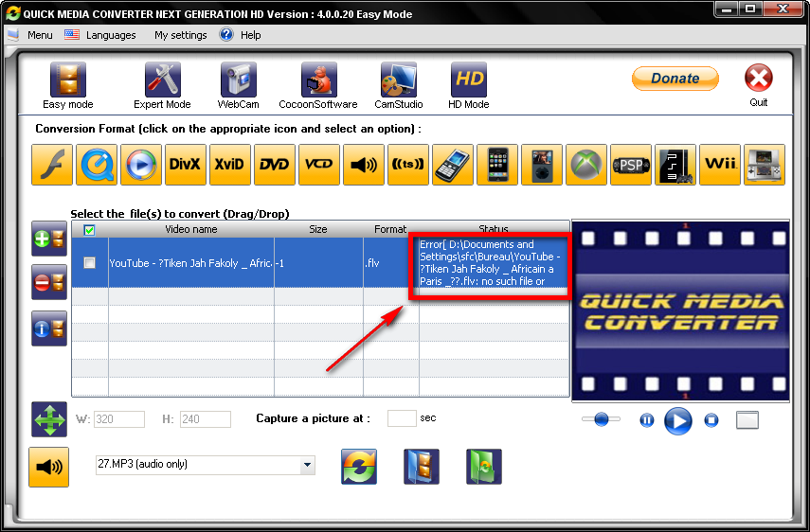Image resolution: width=810 pixels, height=532 pixels.
Task: Select iPod conversion format icon
Action: coord(541,165)
